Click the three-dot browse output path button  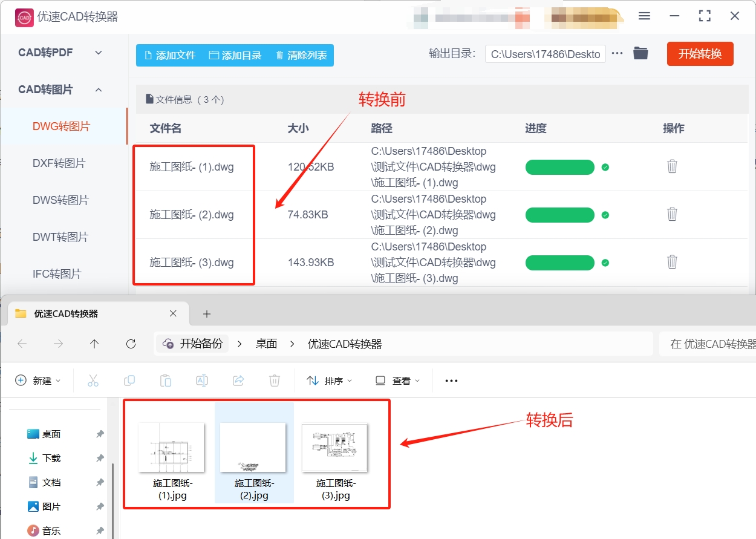[x=617, y=53]
